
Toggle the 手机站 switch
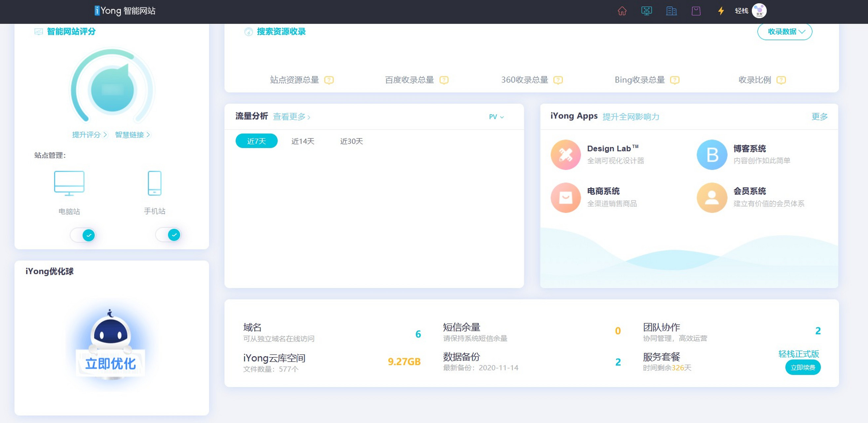168,235
